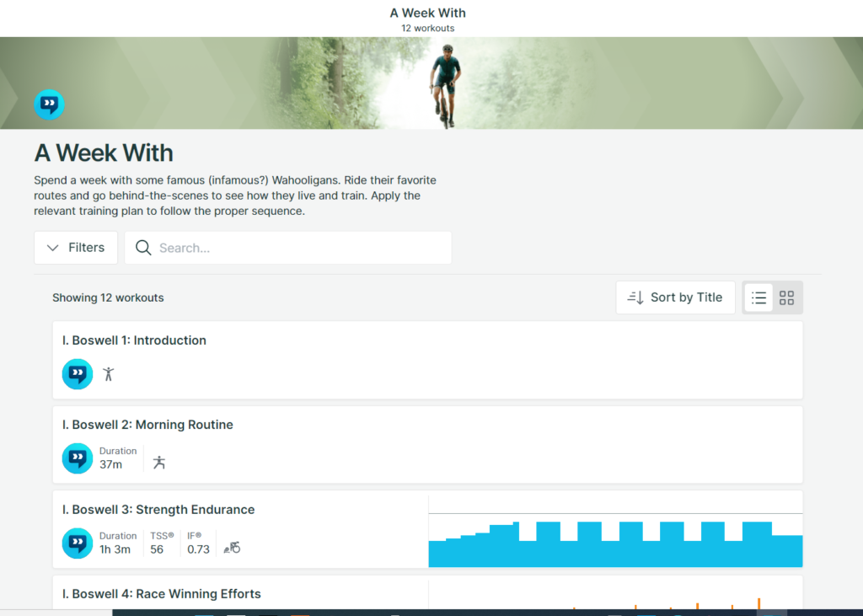This screenshot has width=863, height=616.
Task: Click the 'A Week With' page heading
Action: 104,153
